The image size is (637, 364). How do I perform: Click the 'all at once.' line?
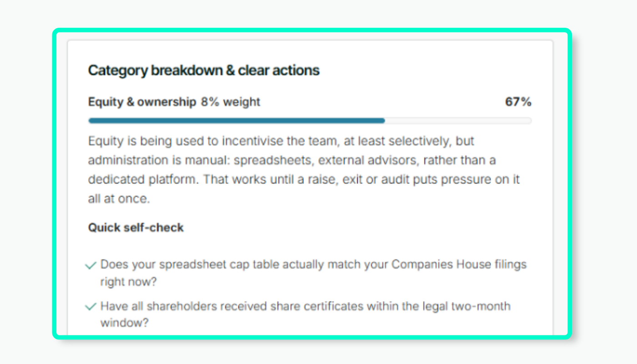(x=119, y=199)
